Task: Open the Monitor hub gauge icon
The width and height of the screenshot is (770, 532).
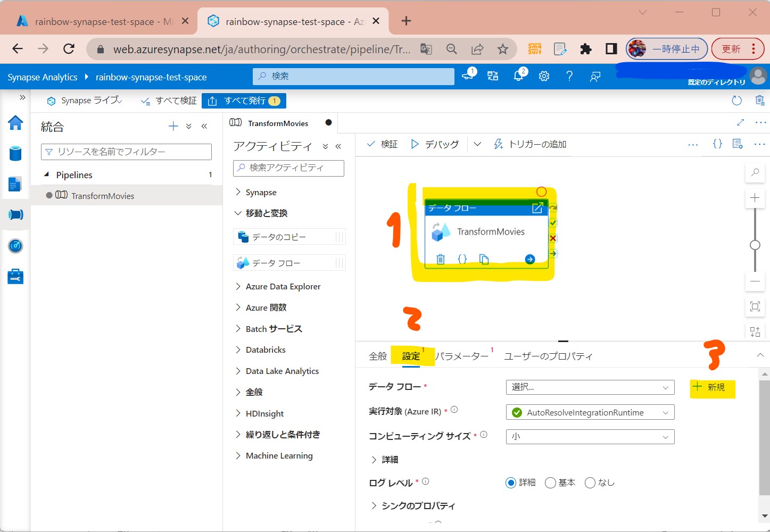Action: tap(15, 246)
